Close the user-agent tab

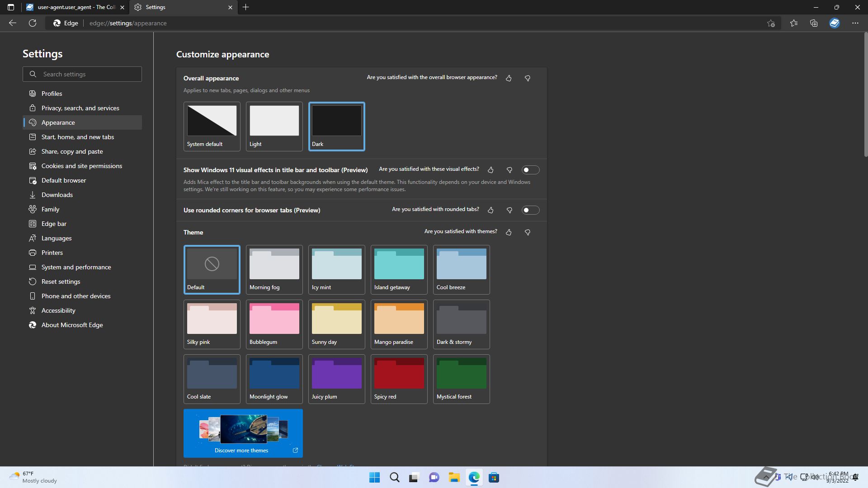122,7
